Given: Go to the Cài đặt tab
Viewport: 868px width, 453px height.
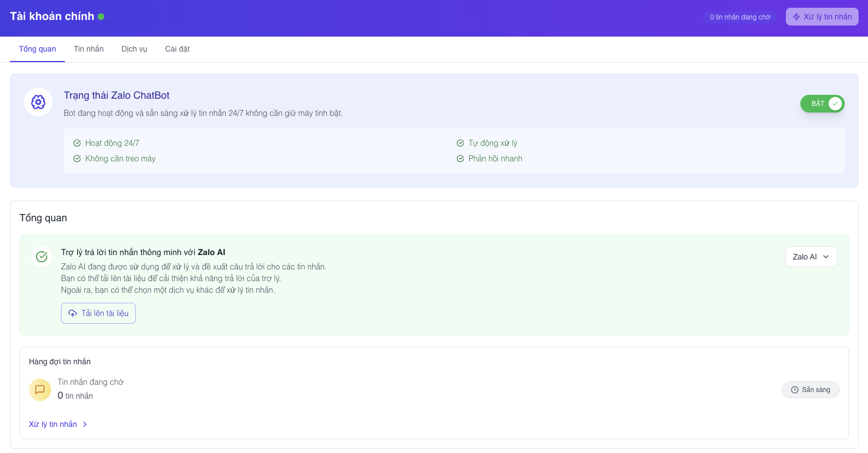Looking at the screenshot, I should point(177,49).
